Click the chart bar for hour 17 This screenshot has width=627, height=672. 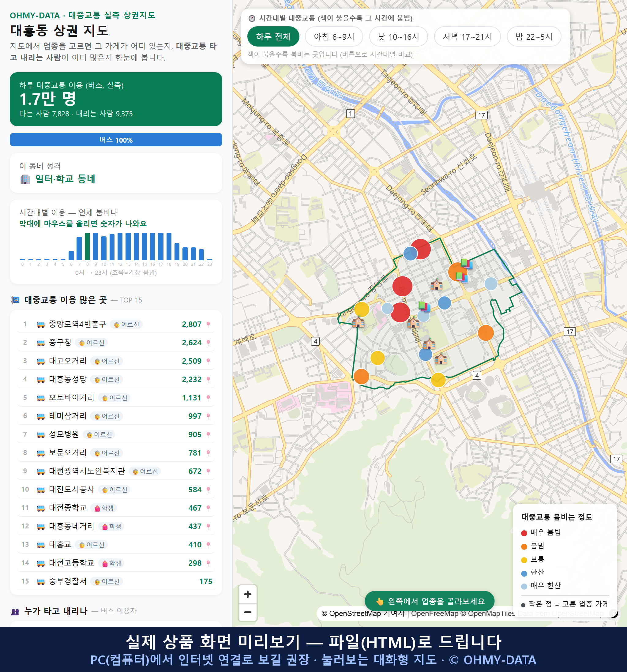click(160, 246)
